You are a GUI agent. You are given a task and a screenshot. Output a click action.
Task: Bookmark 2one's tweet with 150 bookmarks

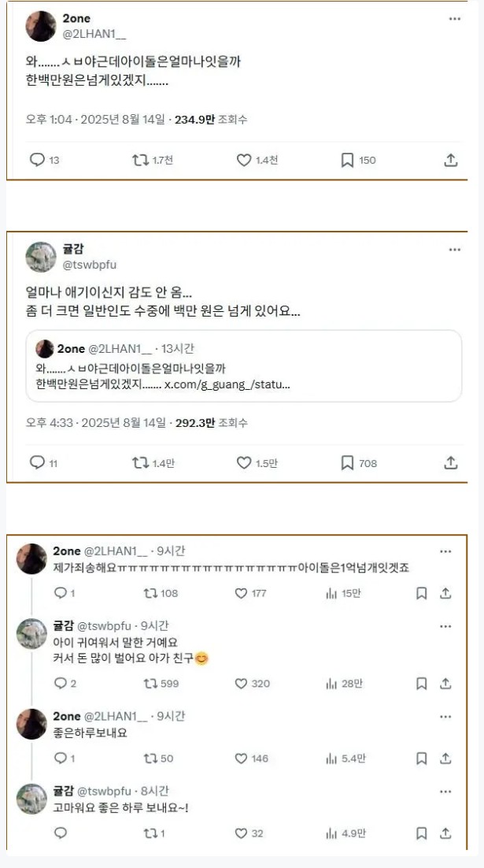point(347,160)
